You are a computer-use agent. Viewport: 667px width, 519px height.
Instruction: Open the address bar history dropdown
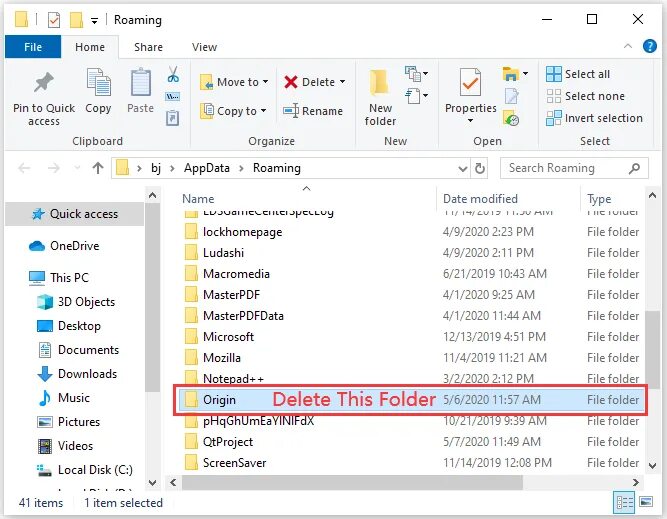point(463,169)
